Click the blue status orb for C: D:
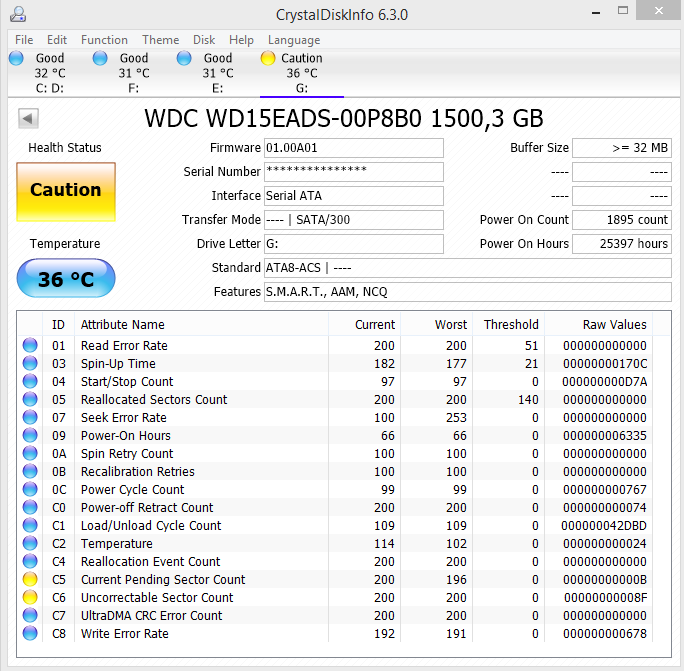 point(16,58)
